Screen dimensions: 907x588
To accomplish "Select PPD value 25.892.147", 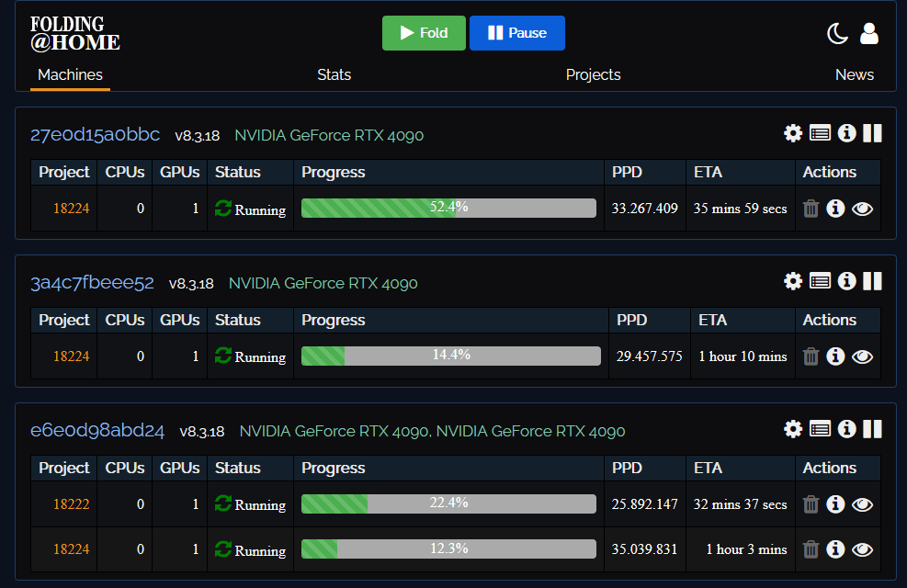I will click(644, 504).
